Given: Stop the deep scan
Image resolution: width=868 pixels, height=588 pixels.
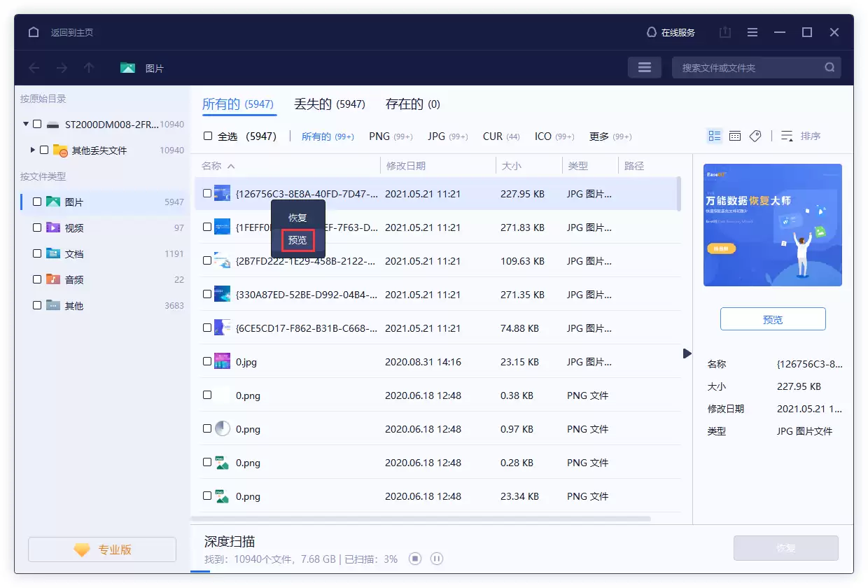Looking at the screenshot, I should [415, 559].
